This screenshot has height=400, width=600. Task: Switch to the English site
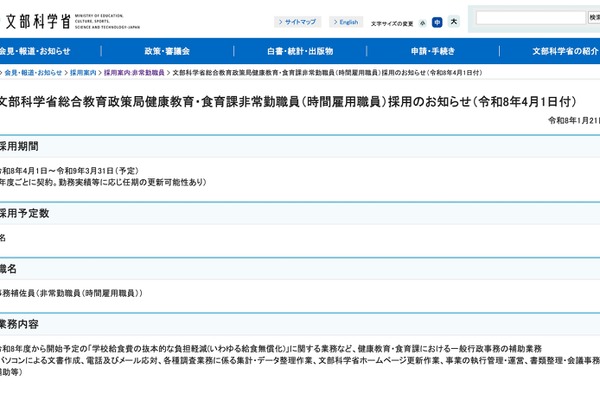(x=346, y=22)
